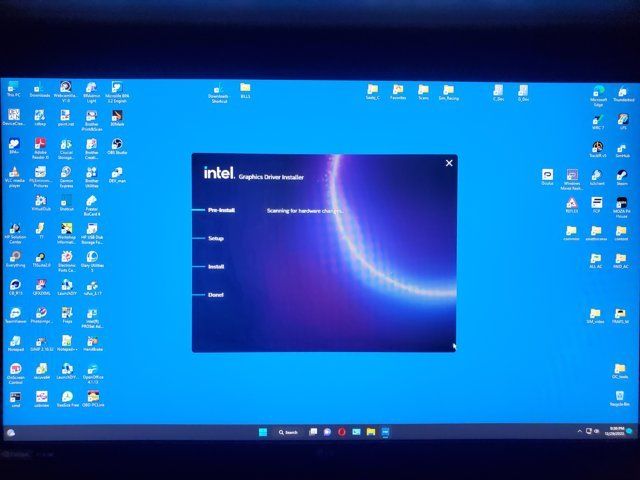
Task: Open the BILLS folder on desktop
Action: [245, 91]
